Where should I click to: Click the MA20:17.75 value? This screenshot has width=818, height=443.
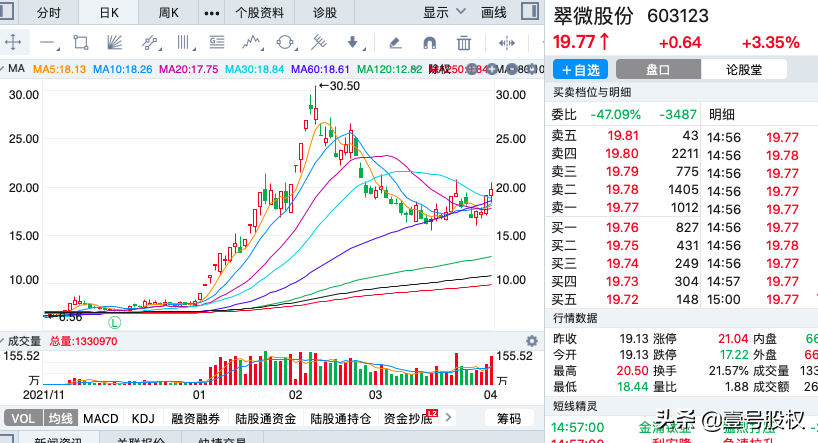[x=188, y=69]
